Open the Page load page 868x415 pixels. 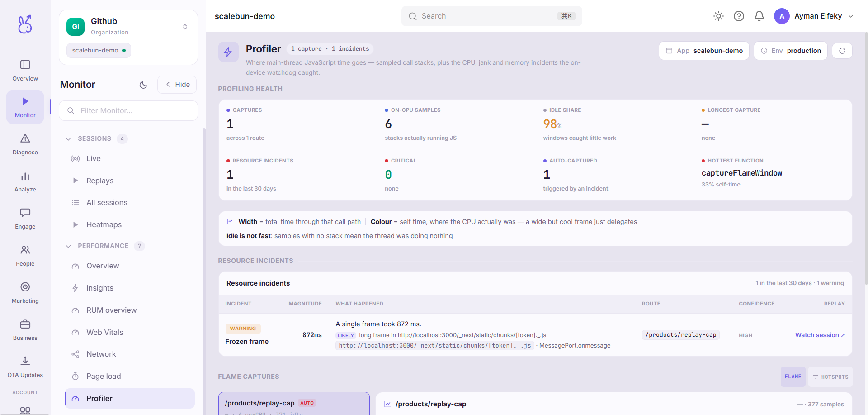click(130, 376)
